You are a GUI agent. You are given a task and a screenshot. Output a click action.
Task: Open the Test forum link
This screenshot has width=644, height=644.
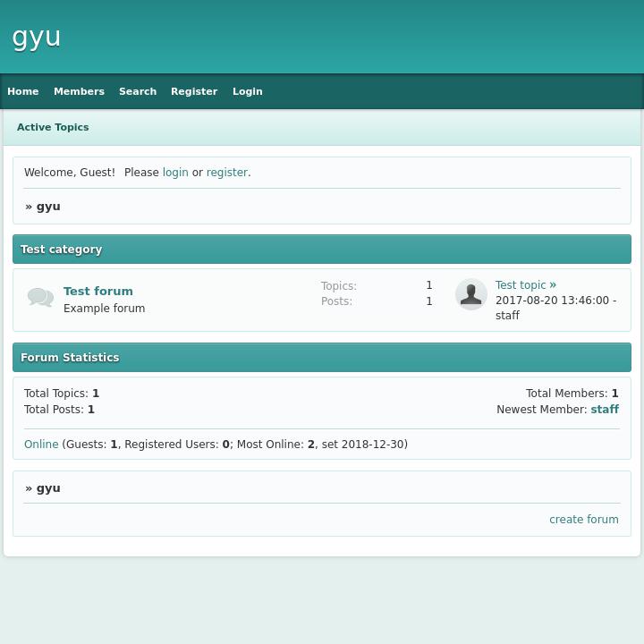[98, 292]
